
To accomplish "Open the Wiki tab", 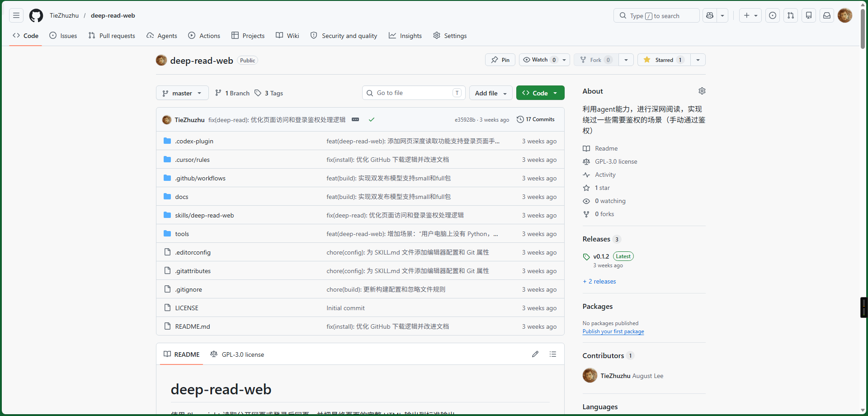I will click(288, 36).
